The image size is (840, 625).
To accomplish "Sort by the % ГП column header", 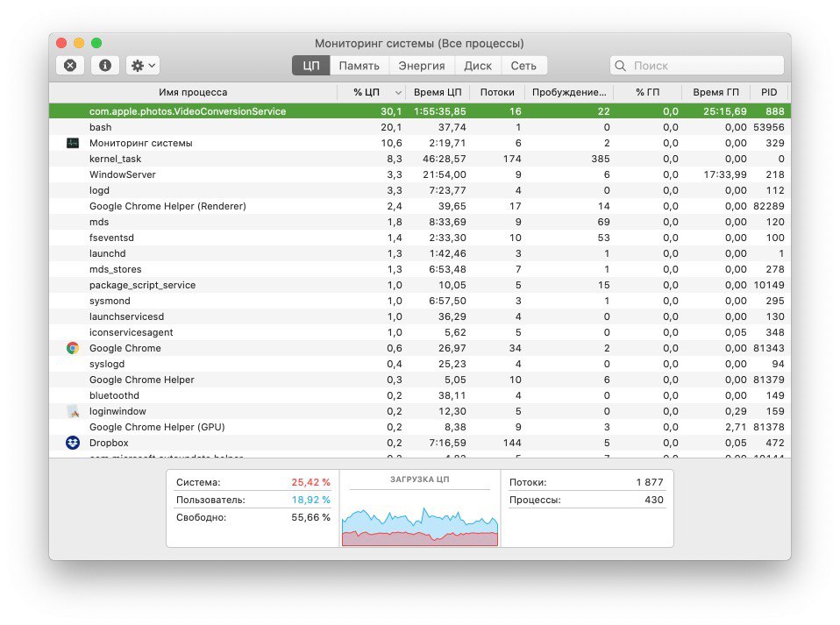I will 647,92.
